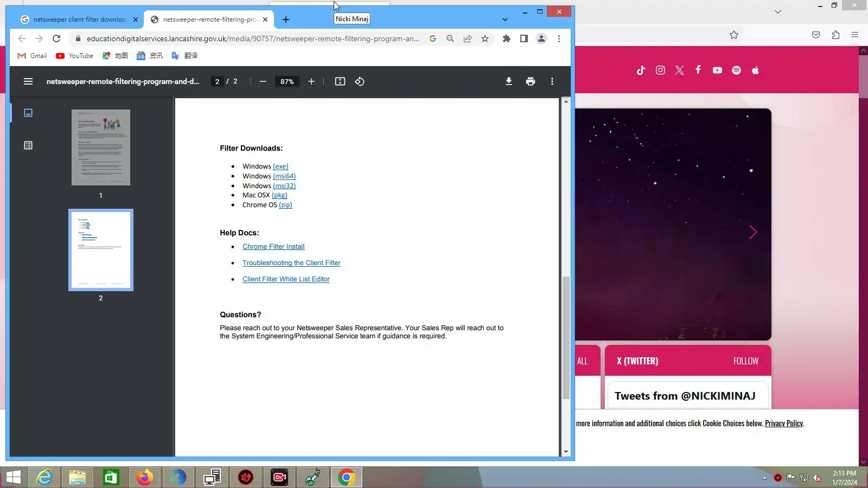The width and height of the screenshot is (868, 488).
Task: Download the Windows (msi32) filter
Action: [x=284, y=186]
